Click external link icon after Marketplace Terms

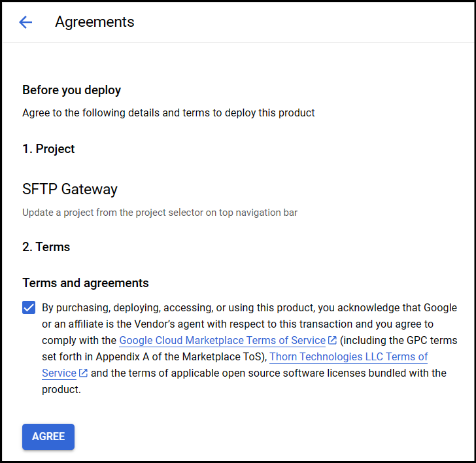pyautogui.click(x=332, y=340)
